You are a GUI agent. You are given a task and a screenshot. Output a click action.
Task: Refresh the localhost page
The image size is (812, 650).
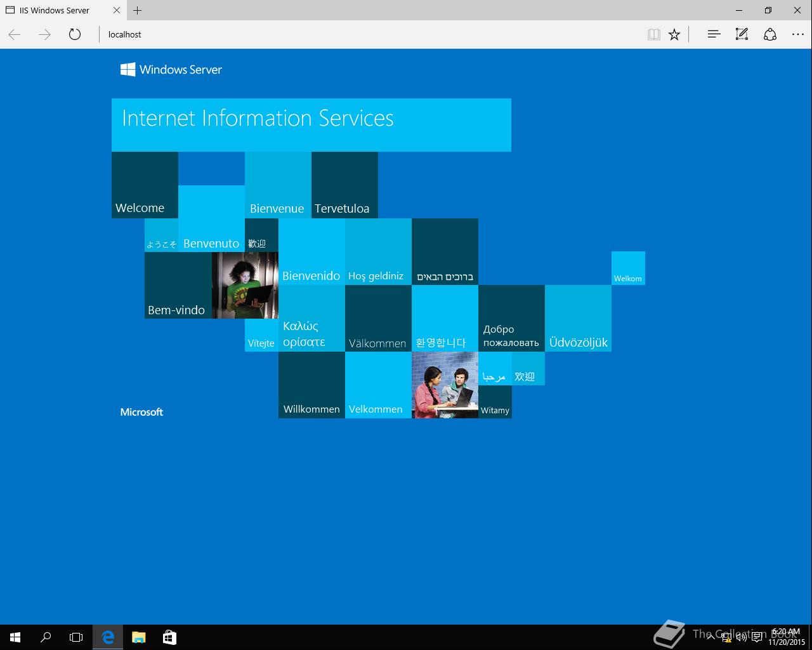pyautogui.click(x=75, y=34)
